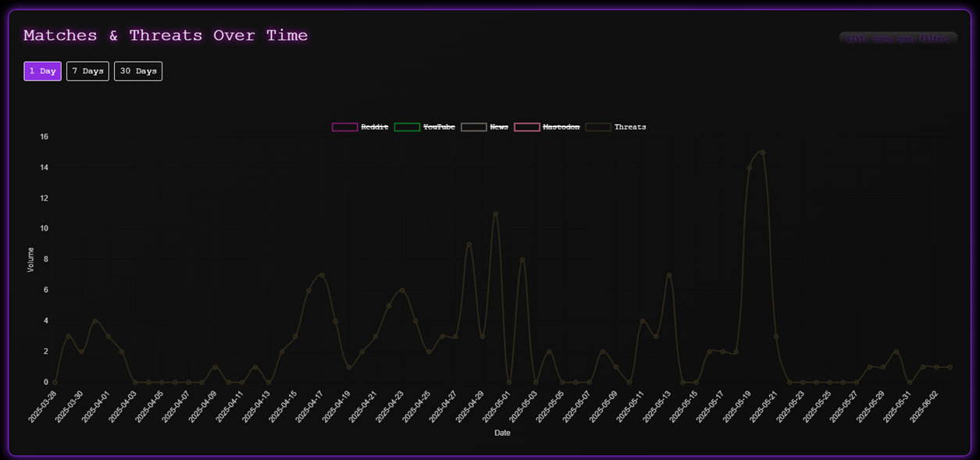Click the Volume axis title

[x=30, y=259]
